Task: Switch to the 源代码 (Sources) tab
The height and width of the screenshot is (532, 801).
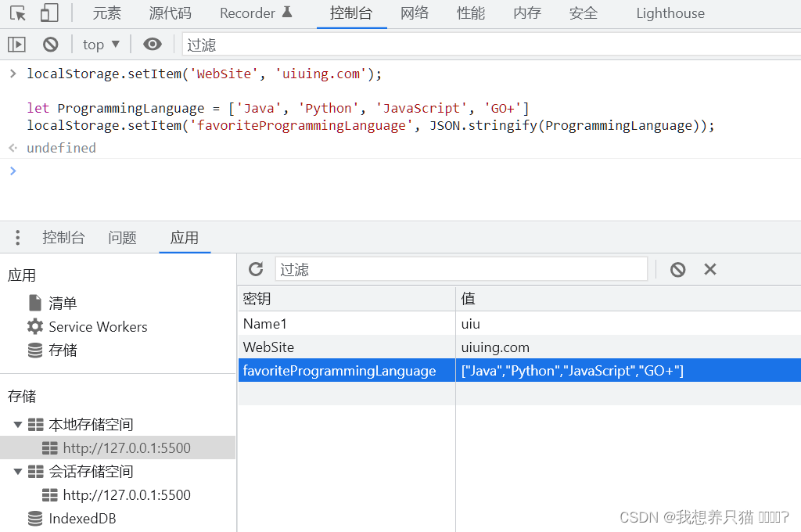Action: pyautogui.click(x=170, y=13)
